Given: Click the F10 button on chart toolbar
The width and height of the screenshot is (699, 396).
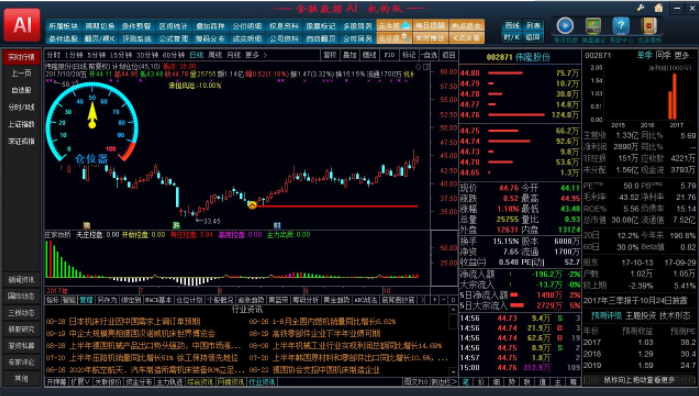Looking at the screenshot, I should click(x=389, y=55).
